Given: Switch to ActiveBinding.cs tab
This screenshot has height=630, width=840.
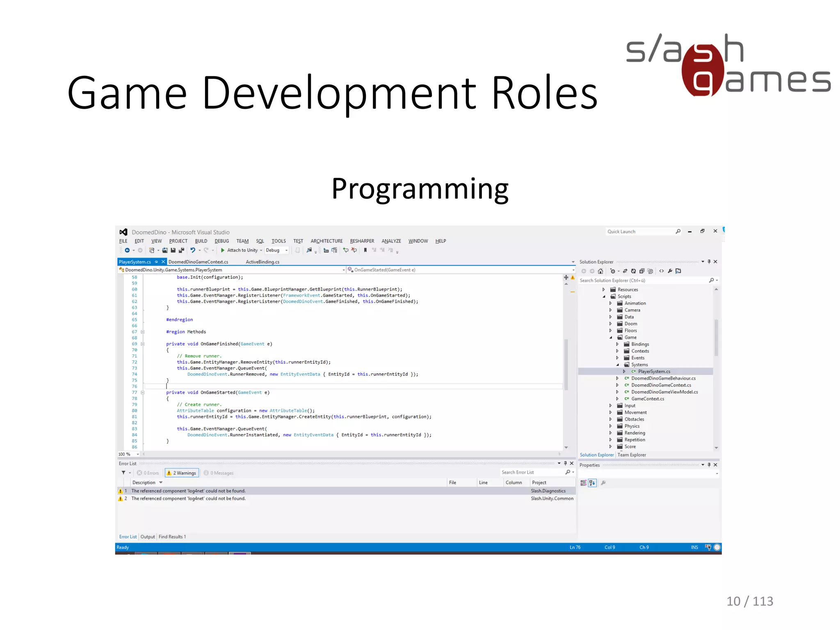Looking at the screenshot, I should click(262, 262).
